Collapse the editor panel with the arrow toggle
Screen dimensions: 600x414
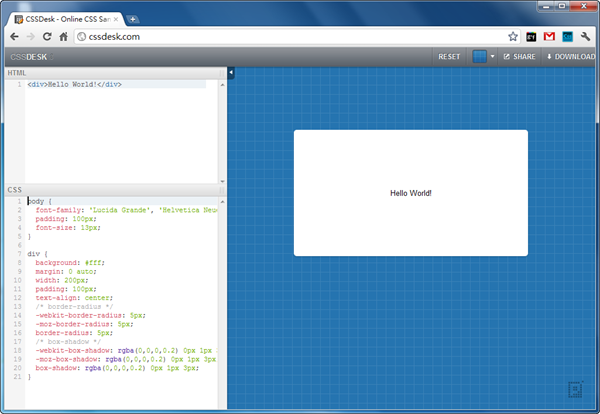(231, 73)
